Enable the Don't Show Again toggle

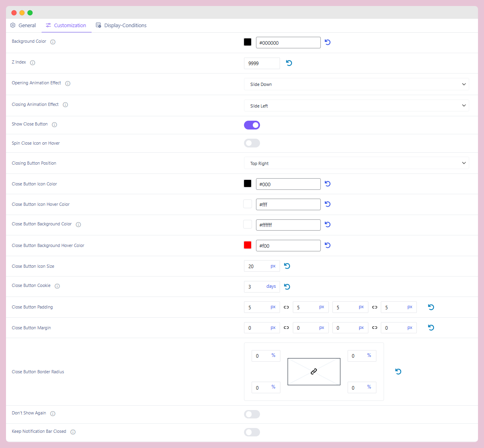coord(252,414)
